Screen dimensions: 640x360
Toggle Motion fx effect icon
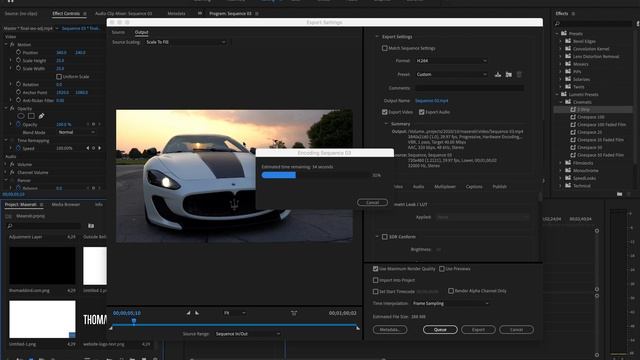click(x=12, y=44)
